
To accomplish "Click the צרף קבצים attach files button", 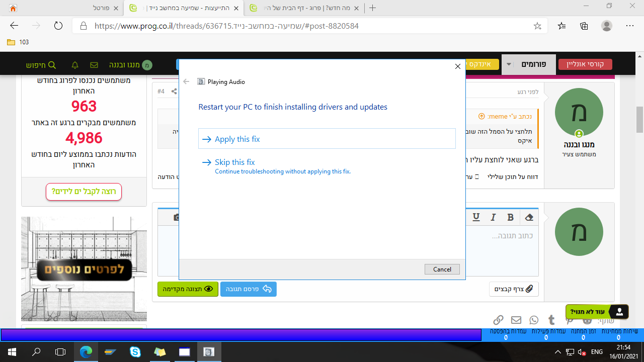I will pyautogui.click(x=514, y=289).
